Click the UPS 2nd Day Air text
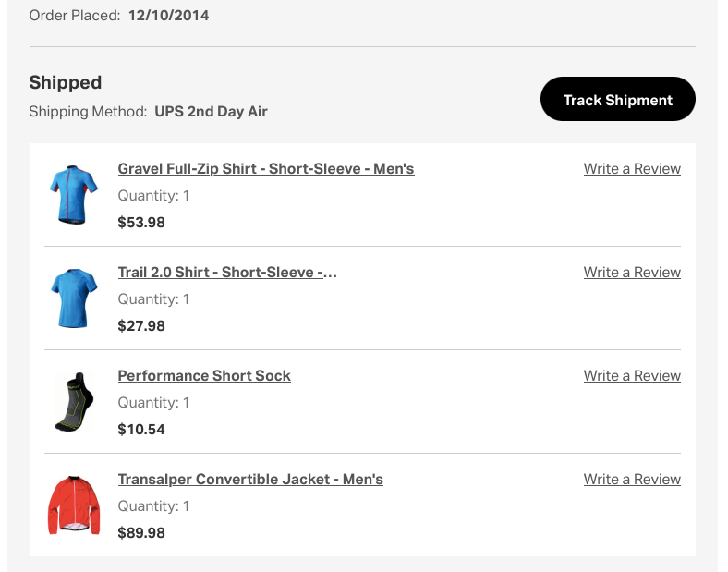Screen dimensions: 728x572 click(x=211, y=112)
